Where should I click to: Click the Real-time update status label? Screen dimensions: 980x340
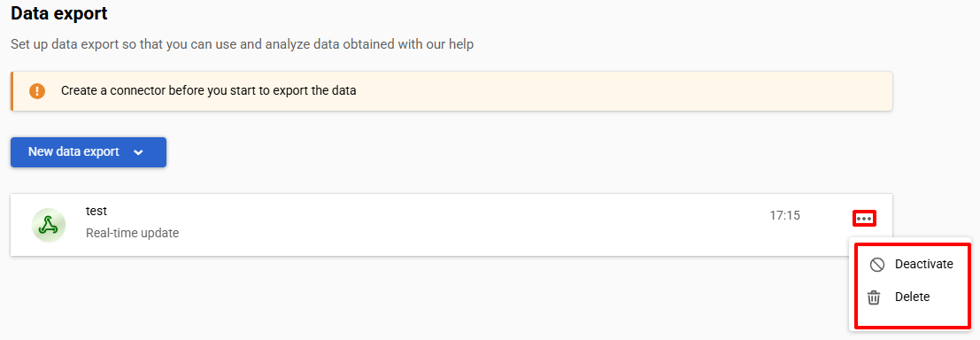coord(133,233)
